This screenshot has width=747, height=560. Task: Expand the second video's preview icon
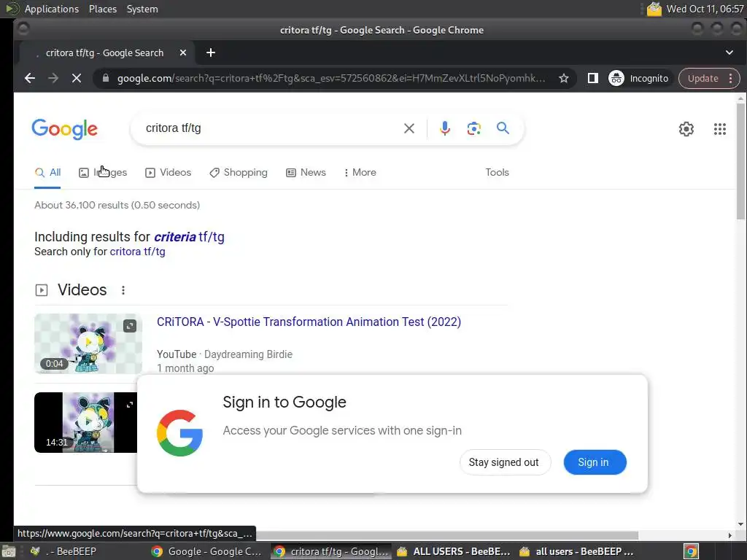click(x=130, y=405)
